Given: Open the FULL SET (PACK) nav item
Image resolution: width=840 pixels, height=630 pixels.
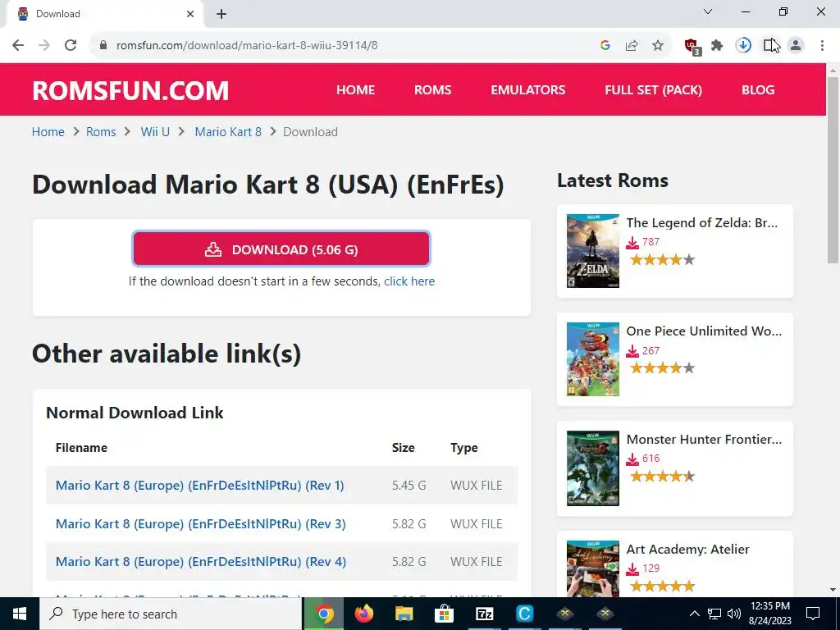Looking at the screenshot, I should pos(654,90).
